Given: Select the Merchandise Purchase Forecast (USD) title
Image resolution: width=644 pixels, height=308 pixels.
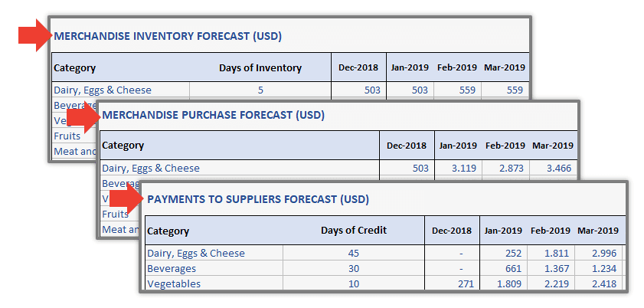Looking at the screenshot, I should point(213,115).
